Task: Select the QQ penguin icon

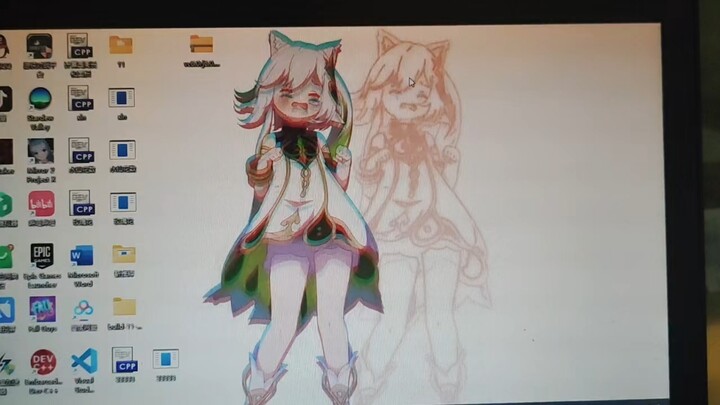Action: pyautogui.click(x=3, y=45)
